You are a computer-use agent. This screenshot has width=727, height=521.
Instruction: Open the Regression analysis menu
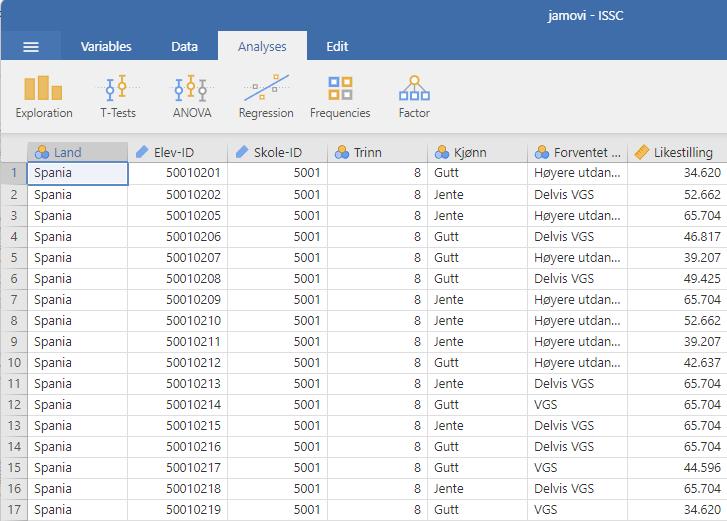[266, 98]
